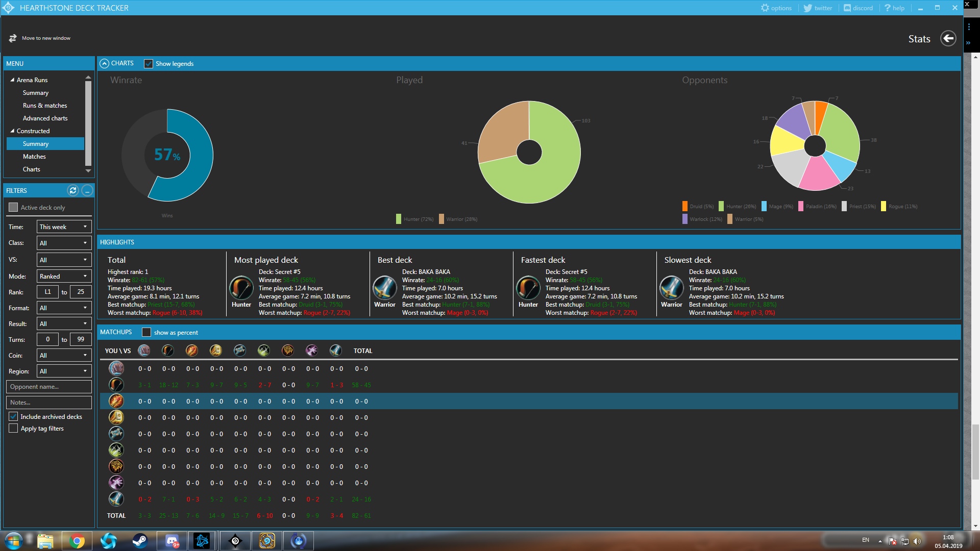Open Steam from the taskbar
980x551 pixels.
(139, 541)
